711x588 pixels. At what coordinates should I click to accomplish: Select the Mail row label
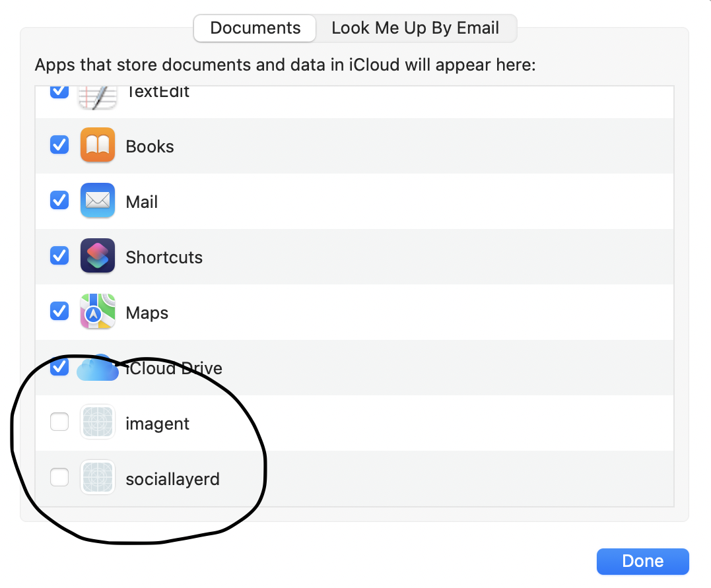point(141,202)
